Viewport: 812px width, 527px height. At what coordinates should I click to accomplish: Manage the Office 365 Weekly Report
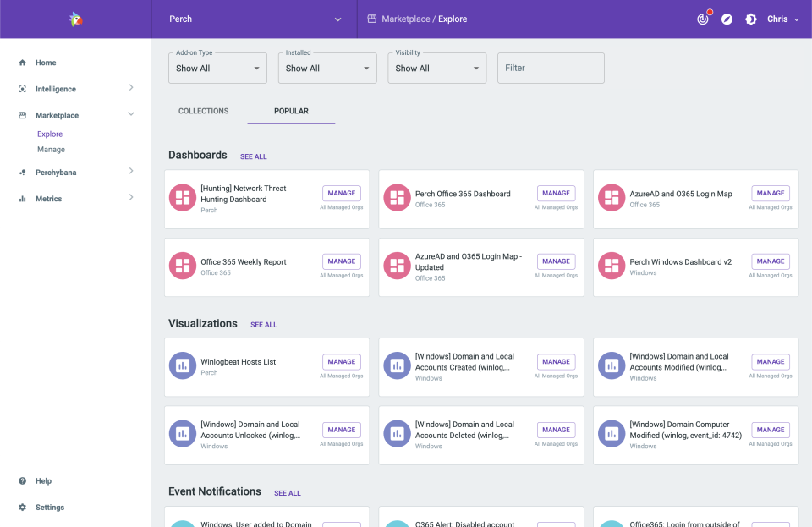[341, 261]
